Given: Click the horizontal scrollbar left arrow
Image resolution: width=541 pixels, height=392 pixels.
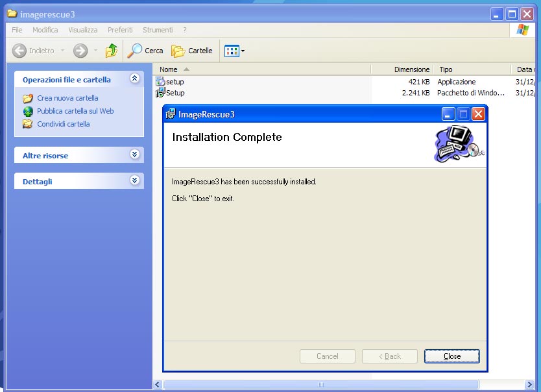Looking at the screenshot, I should tap(158, 384).
